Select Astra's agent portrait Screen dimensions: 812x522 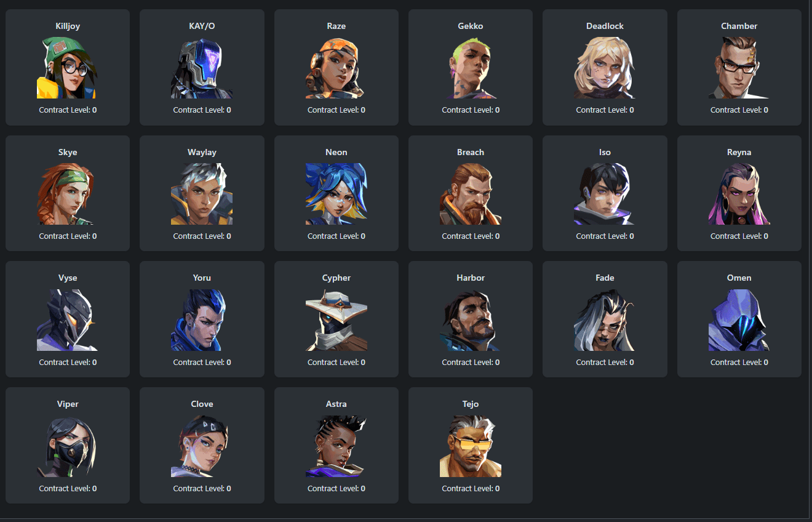(336, 446)
